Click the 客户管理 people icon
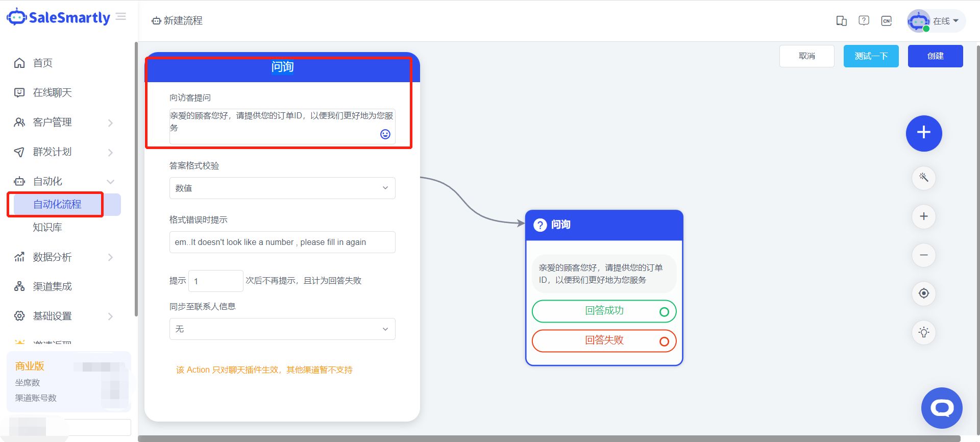The width and height of the screenshot is (980, 442). pyautogui.click(x=19, y=122)
